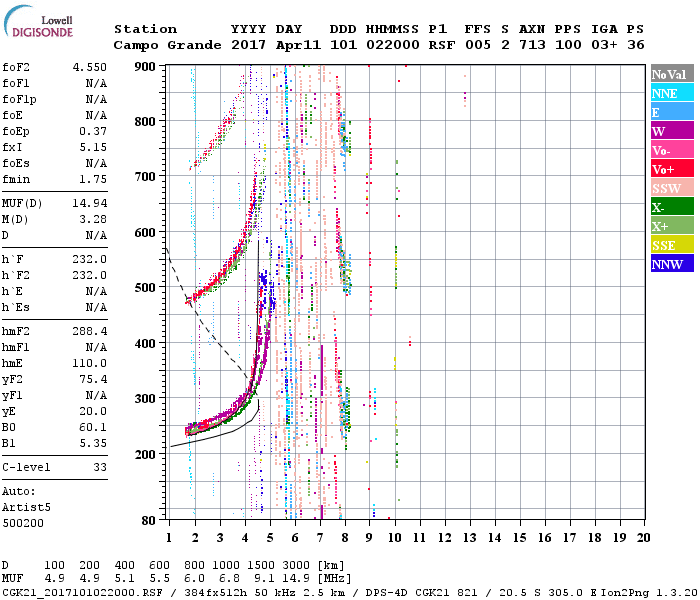Click the 20 tick on frequency axis
Viewport: 700px width, 600px height.
tap(643, 538)
